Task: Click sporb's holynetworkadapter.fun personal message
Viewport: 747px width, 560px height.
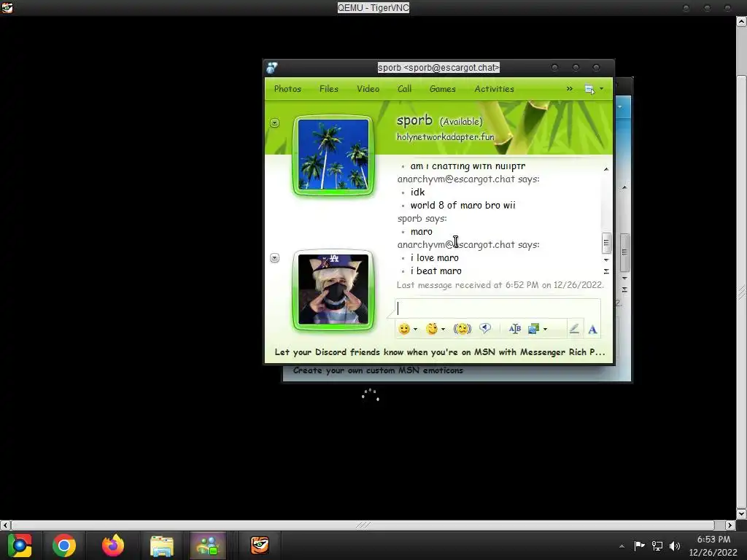Action: point(446,136)
